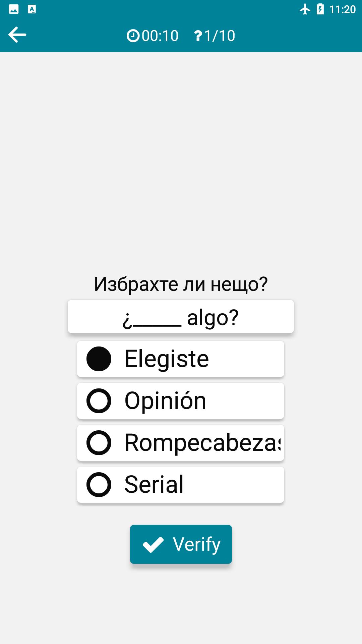This screenshot has width=362, height=644.
Task: Tap the 11:20 system clock
Action: click(342, 9)
